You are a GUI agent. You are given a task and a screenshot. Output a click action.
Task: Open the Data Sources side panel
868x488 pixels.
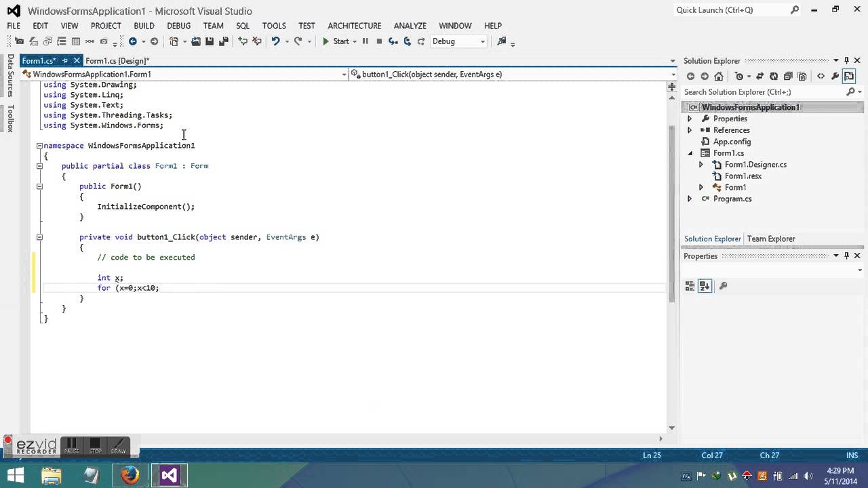pos(10,75)
